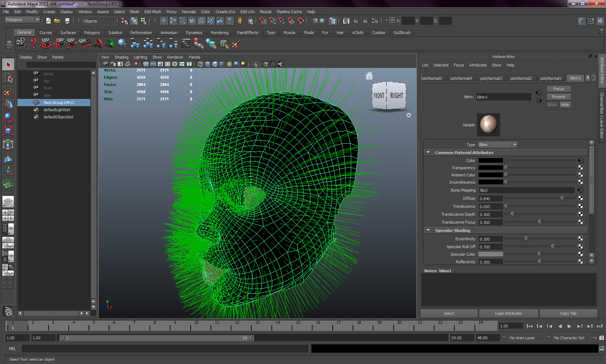Toggle wireframe display in viewport toolbar
The image size is (606, 364).
pos(200,64)
